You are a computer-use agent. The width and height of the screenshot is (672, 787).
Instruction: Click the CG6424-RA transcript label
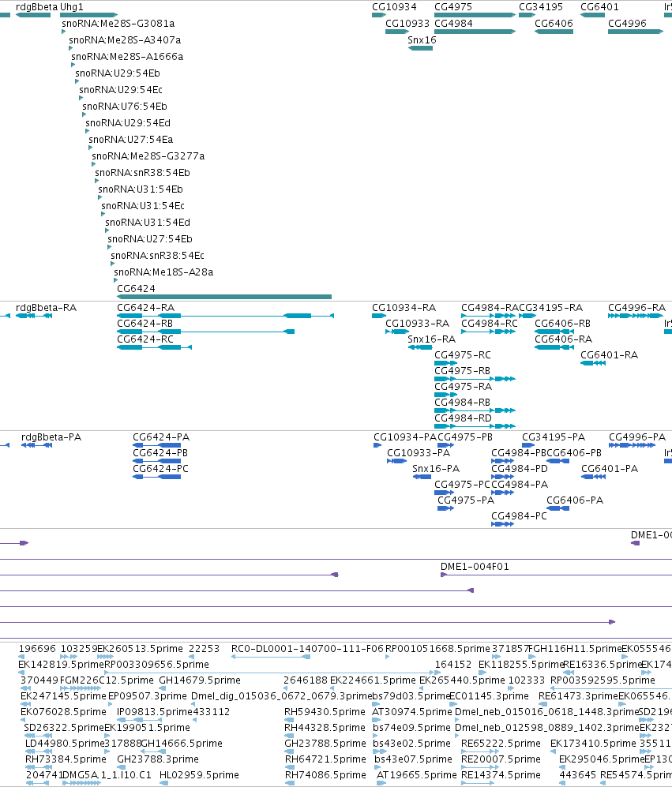[145, 308]
